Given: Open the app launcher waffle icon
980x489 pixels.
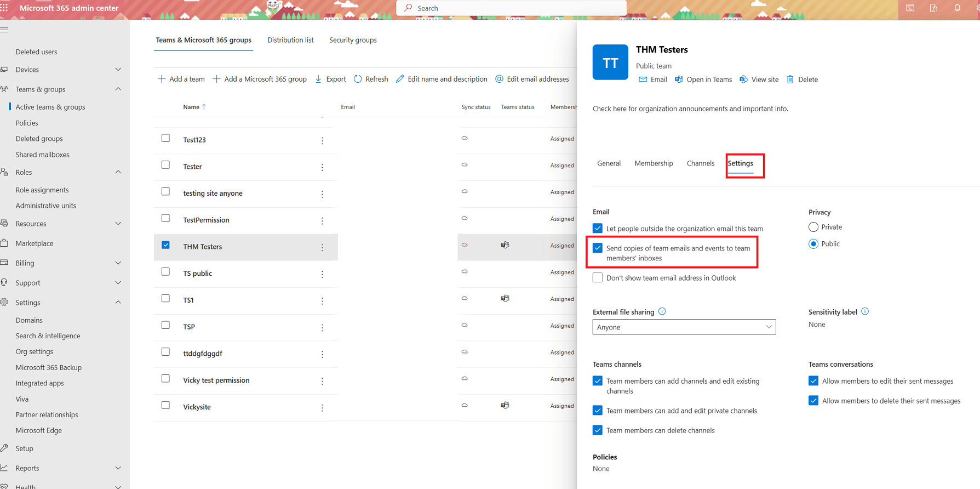Looking at the screenshot, I should click(4, 8).
